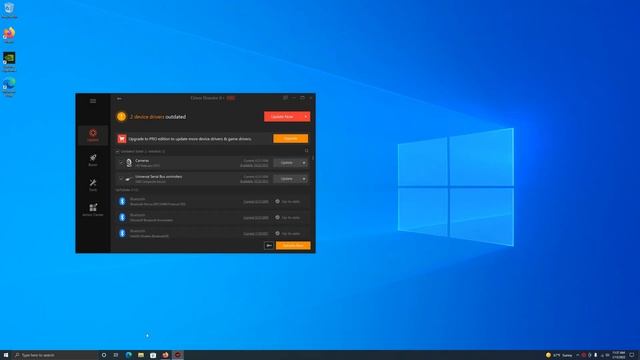Click the Universal Serial Bus controllers device icon

[x=129, y=179]
